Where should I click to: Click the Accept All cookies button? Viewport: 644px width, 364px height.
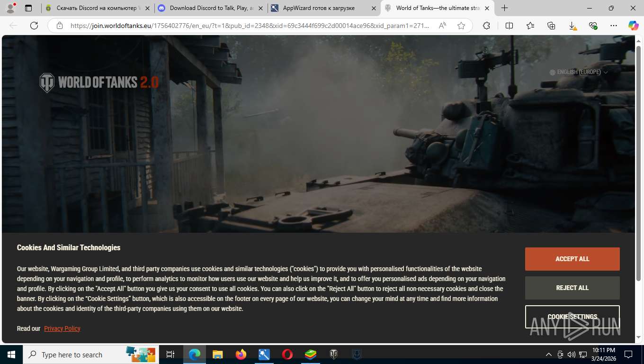(572, 259)
